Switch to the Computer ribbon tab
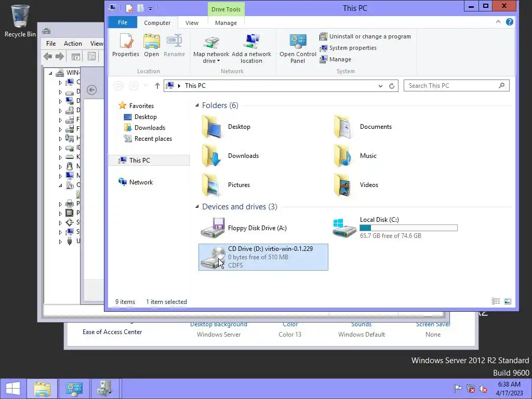Viewport: 532px width, 399px height. coord(157,23)
